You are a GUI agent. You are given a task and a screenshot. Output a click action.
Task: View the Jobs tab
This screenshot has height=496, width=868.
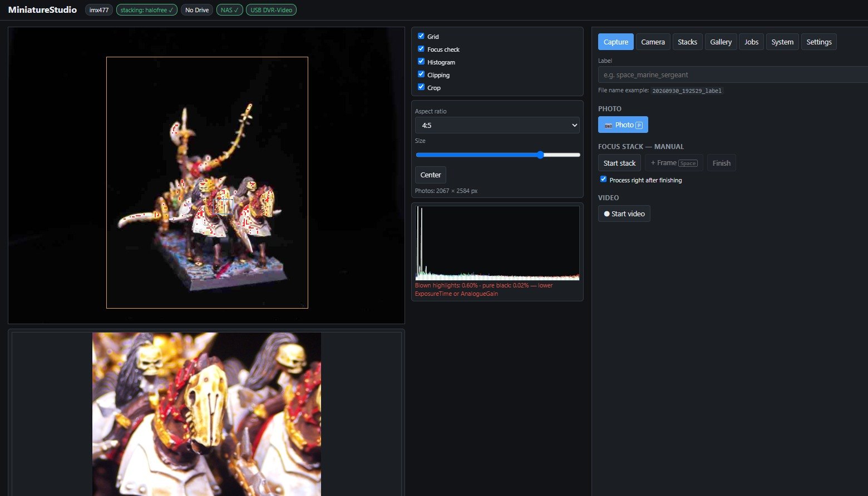click(x=751, y=42)
